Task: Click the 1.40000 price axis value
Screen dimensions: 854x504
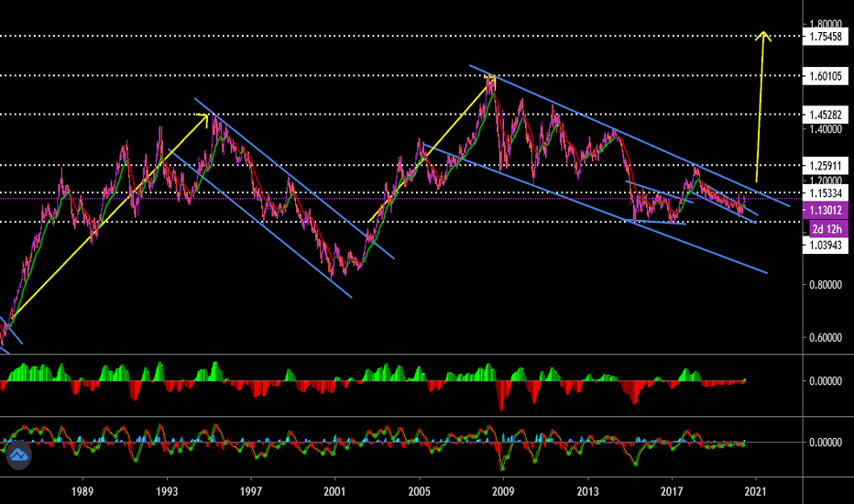Action: pyautogui.click(x=826, y=129)
